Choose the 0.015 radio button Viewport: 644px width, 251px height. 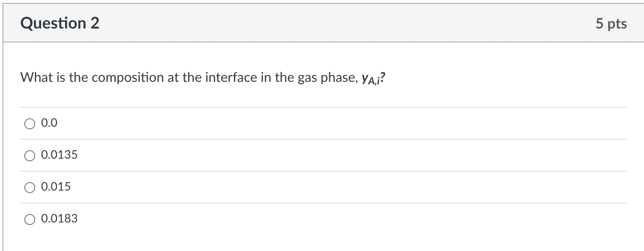[x=29, y=188]
